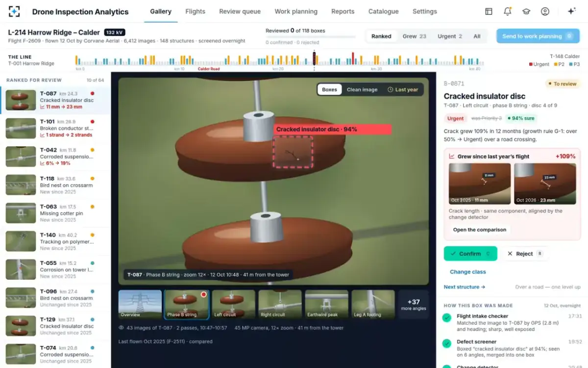Click the trend icon in T-042 row

coord(43,163)
